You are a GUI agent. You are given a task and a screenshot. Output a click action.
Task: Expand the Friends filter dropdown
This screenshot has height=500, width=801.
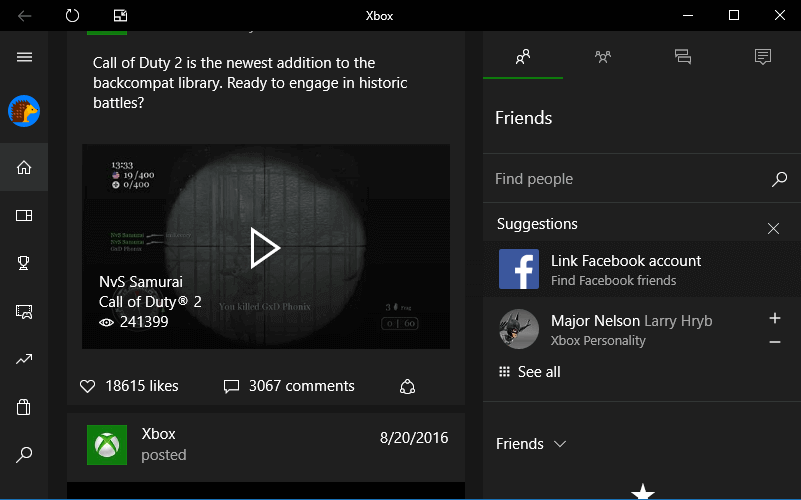pos(531,444)
